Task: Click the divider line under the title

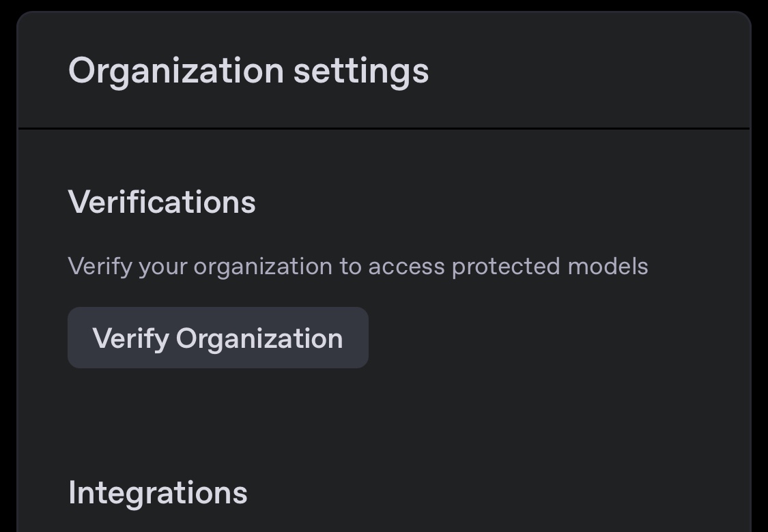Action: pyautogui.click(x=384, y=129)
